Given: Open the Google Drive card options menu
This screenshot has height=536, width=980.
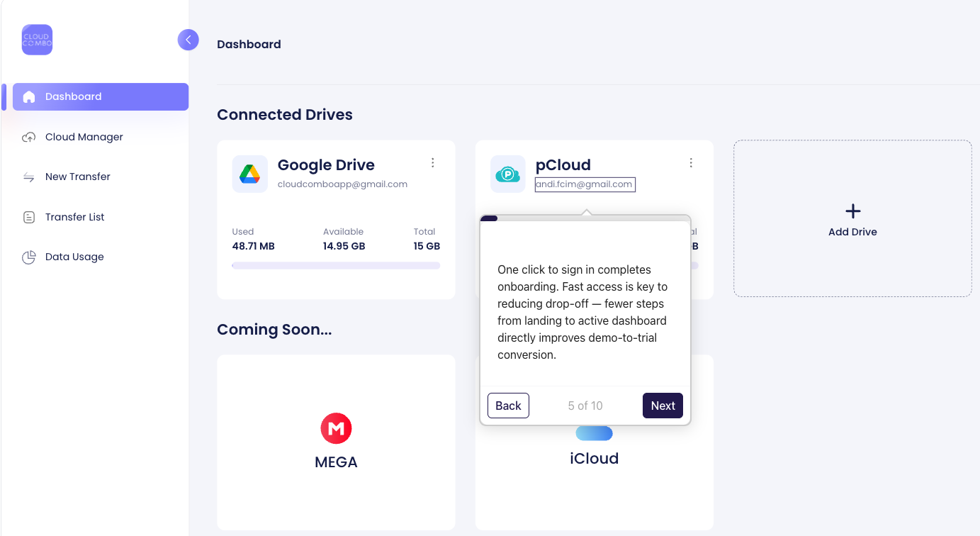Looking at the screenshot, I should [433, 162].
